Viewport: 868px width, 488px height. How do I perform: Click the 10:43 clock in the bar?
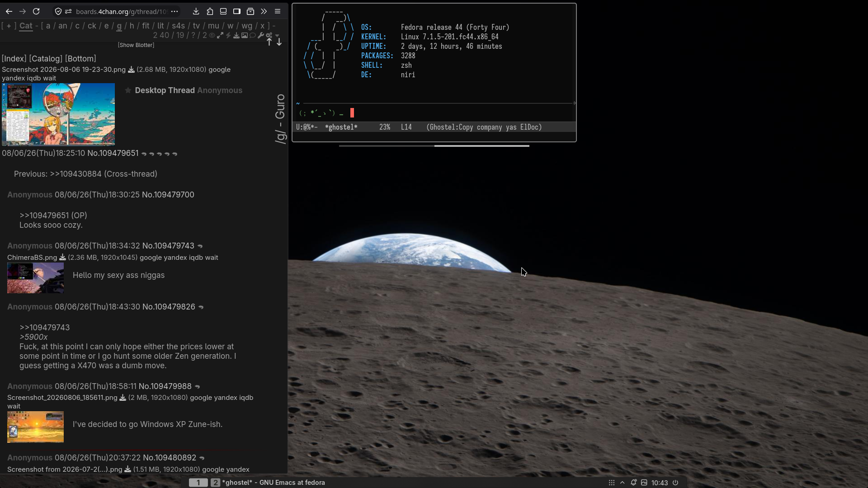[x=660, y=483]
